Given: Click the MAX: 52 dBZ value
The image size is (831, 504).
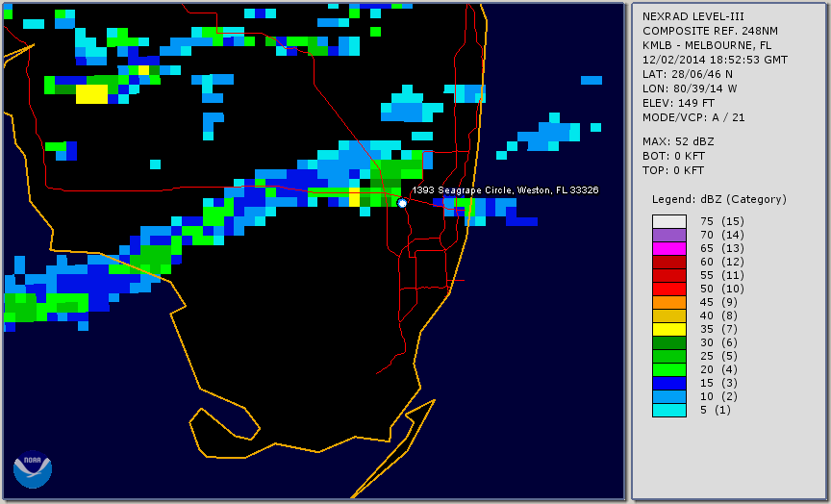Looking at the screenshot, I should coord(678,142).
